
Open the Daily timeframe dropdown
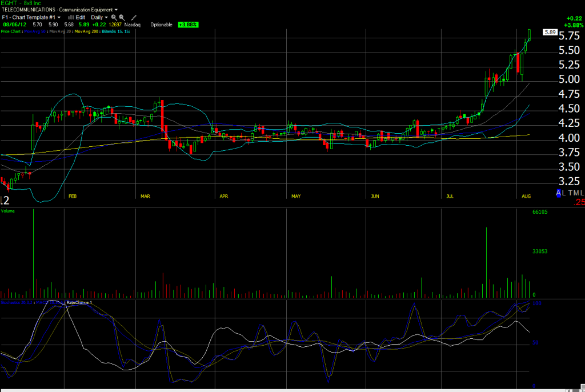[x=99, y=17]
